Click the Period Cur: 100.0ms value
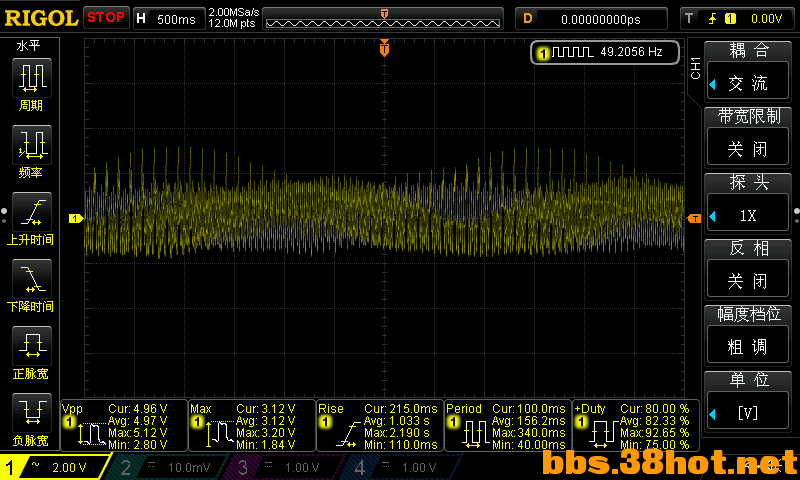Viewport: 800px width, 480px height. 529,409
